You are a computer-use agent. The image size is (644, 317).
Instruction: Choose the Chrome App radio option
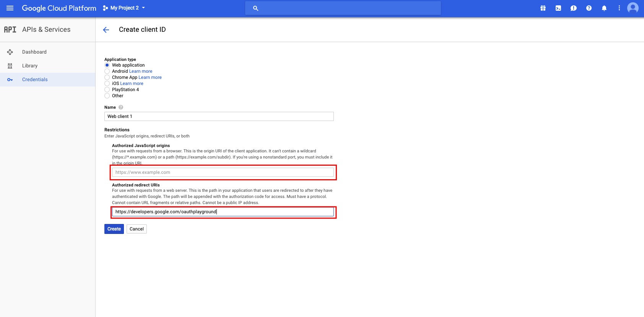[x=107, y=77]
